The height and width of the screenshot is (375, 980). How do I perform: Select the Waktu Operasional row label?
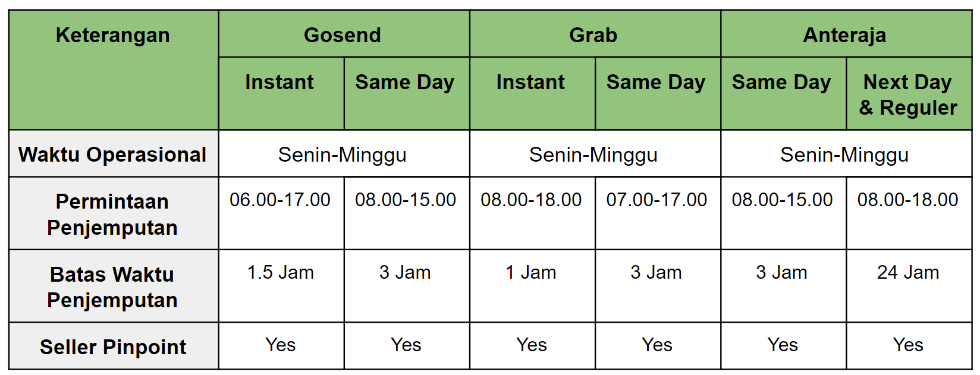tap(113, 153)
